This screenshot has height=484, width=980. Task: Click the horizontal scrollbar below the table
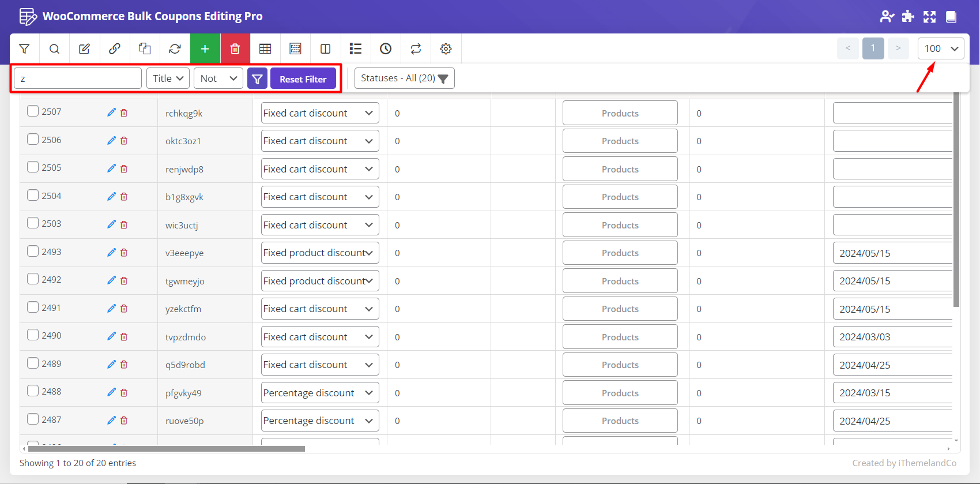coord(166,448)
